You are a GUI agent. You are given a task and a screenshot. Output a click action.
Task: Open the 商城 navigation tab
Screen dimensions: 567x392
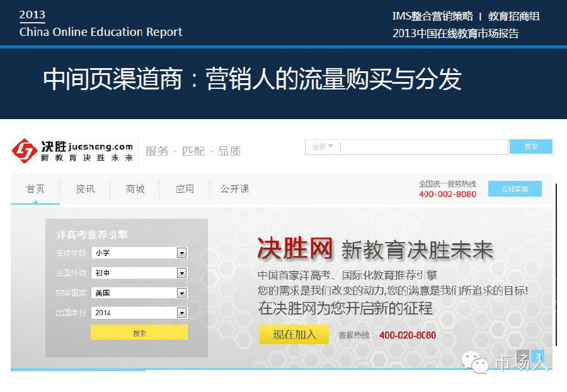tap(135, 189)
